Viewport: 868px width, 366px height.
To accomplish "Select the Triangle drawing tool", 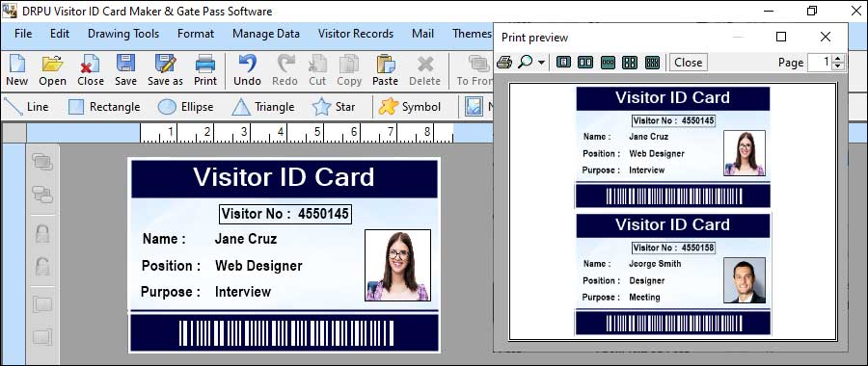I will [263, 107].
